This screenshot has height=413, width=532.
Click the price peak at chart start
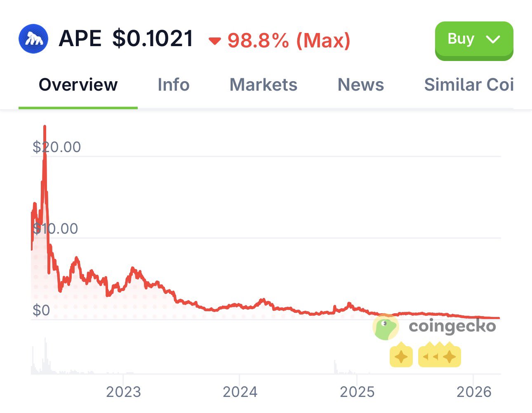[45, 129]
